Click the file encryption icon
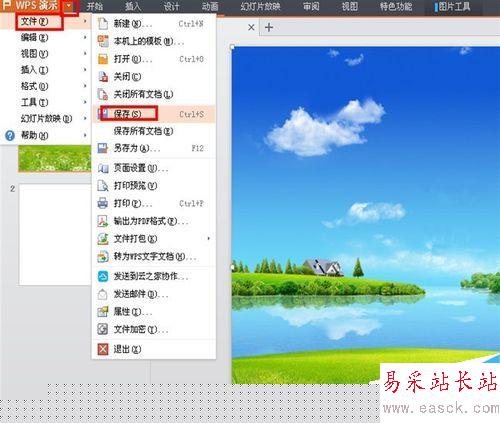This screenshot has width=500, height=423. (x=103, y=329)
